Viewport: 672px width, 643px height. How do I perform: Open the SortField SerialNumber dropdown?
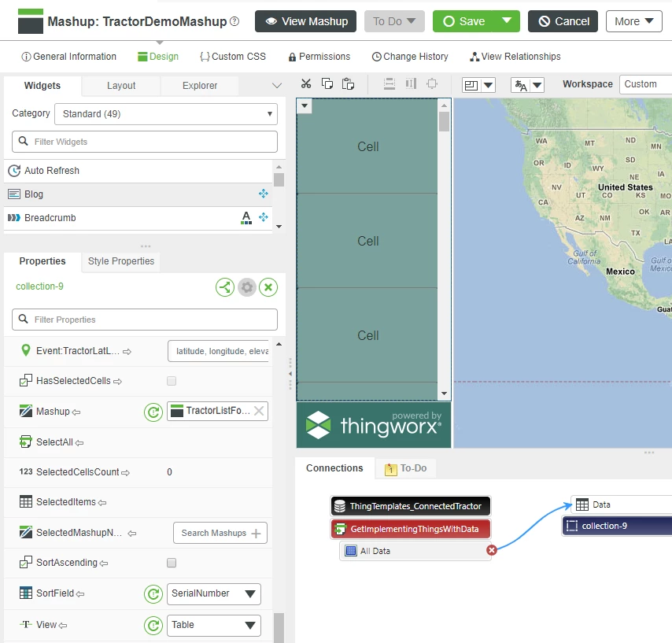pos(214,593)
